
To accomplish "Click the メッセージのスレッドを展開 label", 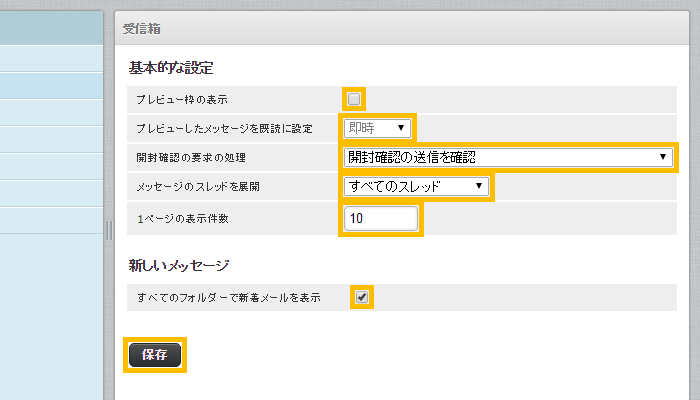I will click(x=204, y=186).
